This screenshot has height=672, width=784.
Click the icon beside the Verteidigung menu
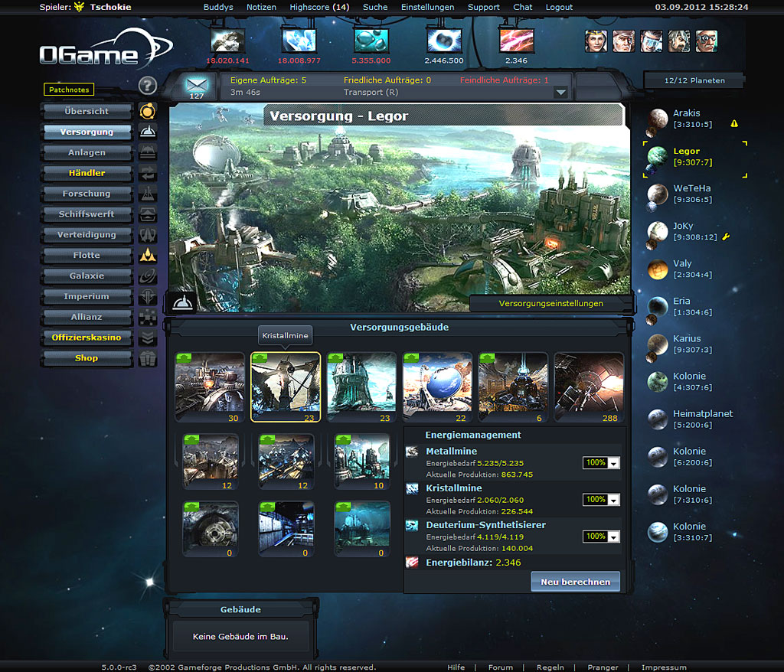pyautogui.click(x=148, y=234)
